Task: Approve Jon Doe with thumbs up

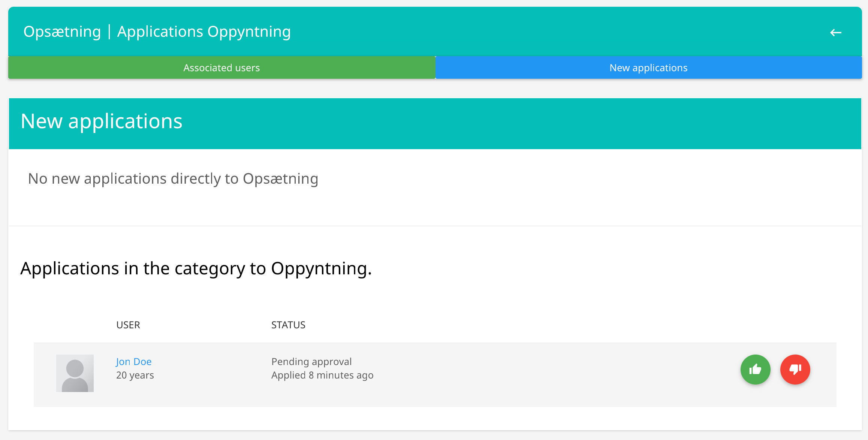Action: [755, 370]
